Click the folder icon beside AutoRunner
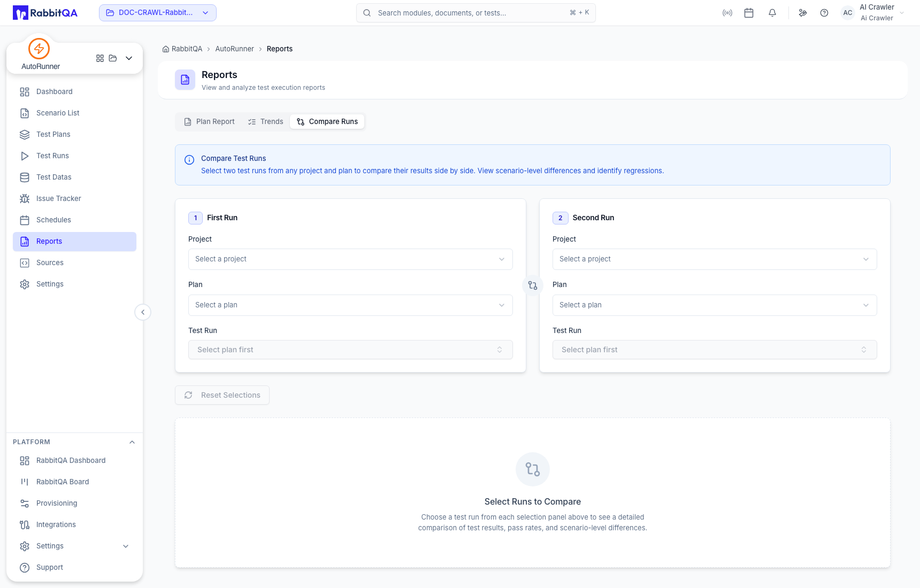The height and width of the screenshot is (588, 920). click(x=113, y=58)
